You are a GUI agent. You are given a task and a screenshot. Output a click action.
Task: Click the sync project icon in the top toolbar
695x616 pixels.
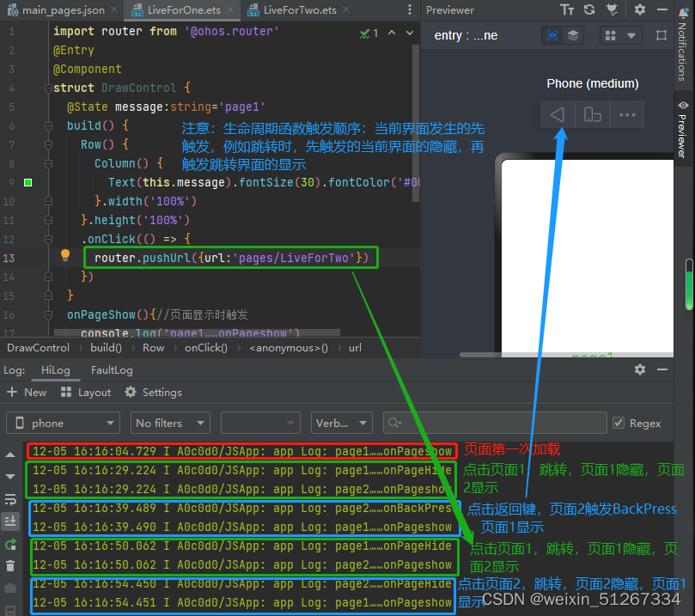tap(588, 10)
